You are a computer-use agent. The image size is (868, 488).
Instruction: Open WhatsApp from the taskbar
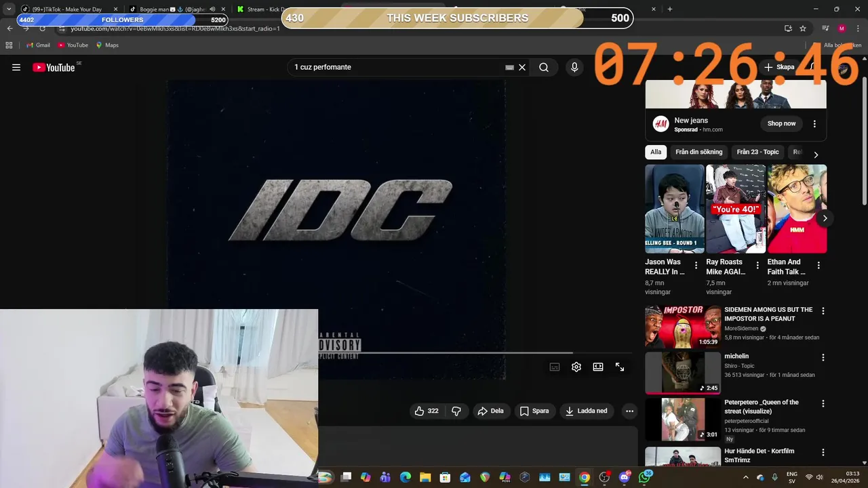coord(644,477)
